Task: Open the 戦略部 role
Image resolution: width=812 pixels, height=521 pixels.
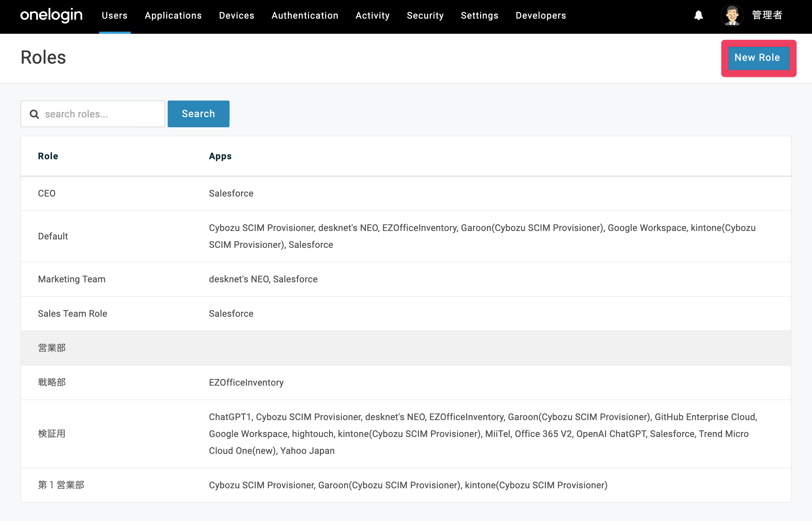Action: click(x=52, y=382)
